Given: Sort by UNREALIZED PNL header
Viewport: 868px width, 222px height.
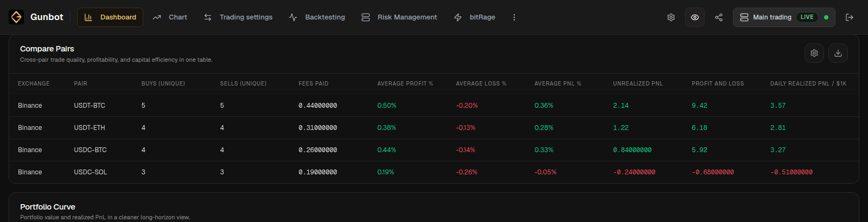Looking at the screenshot, I should (638, 84).
